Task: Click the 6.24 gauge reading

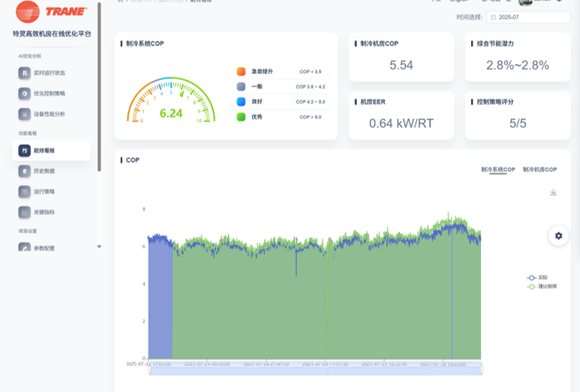Action: (171, 113)
